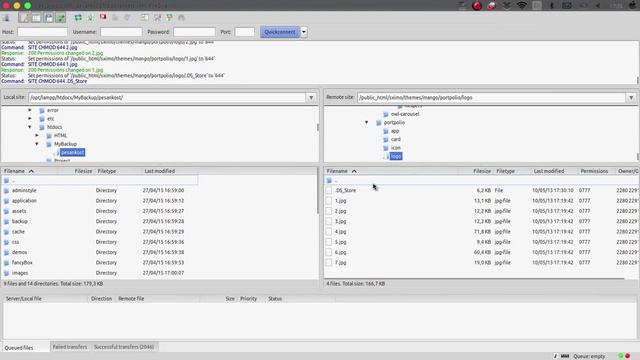Select the card folder in remote tree
The image size is (640, 360).
pyautogui.click(x=396, y=139)
